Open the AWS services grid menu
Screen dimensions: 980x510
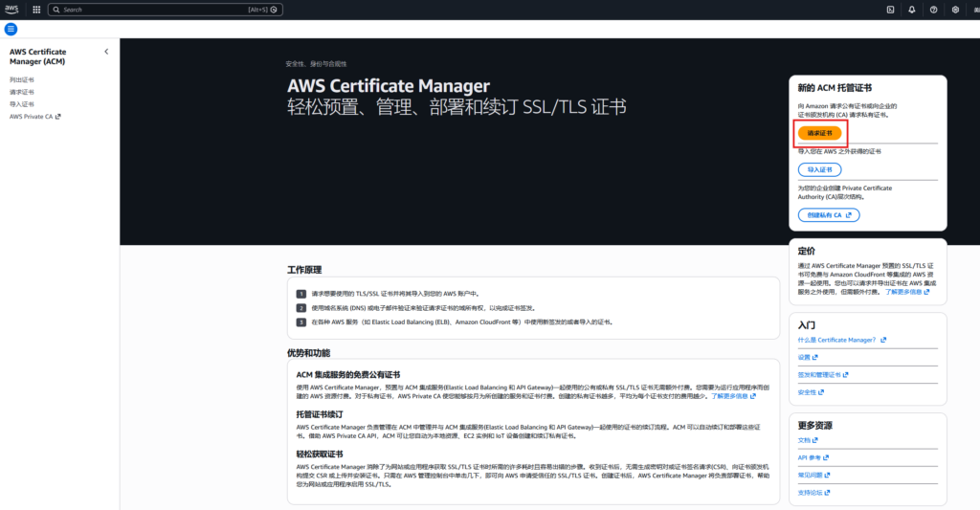36,9
